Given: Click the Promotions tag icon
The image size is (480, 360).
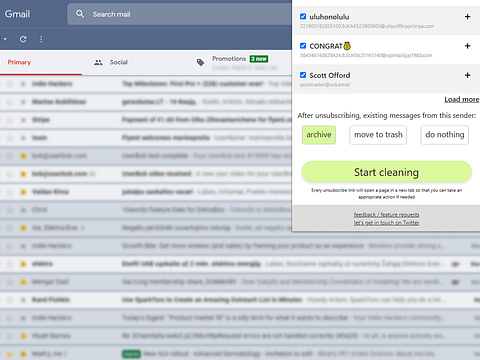Looking at the screenshot, I should click(x=200, y=62).
